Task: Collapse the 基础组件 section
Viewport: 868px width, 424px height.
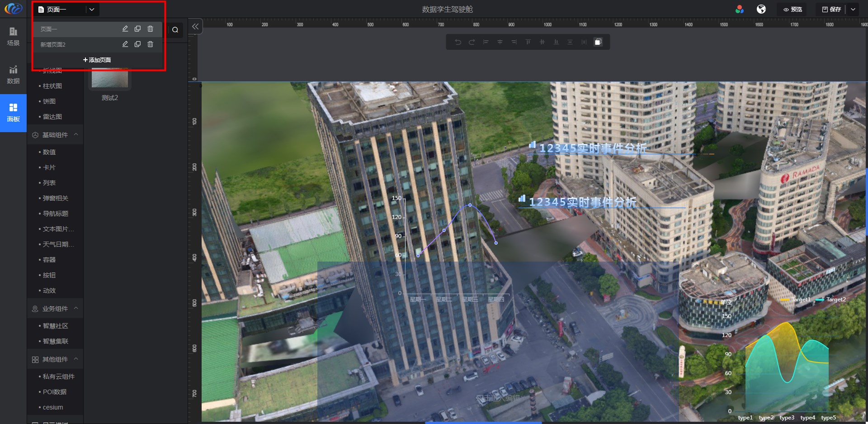Action: click(76, 135)
